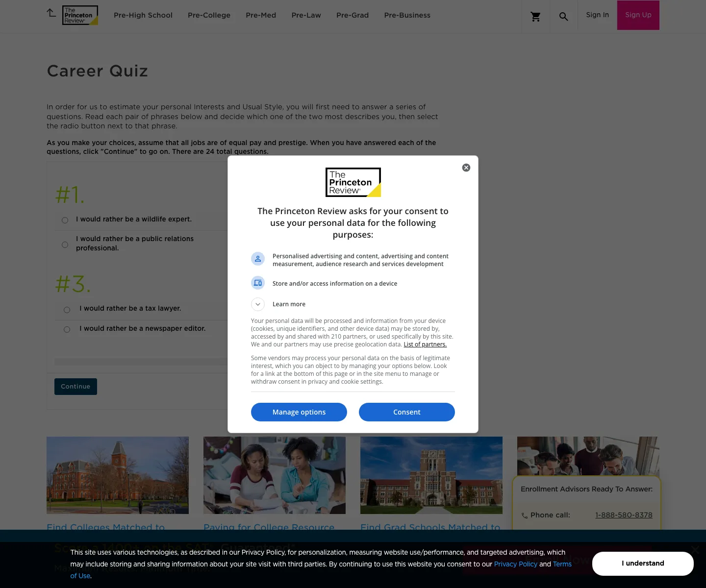Click the search magnifier icon
The height and width of the screenshot is (588, 706).
coord(564,17)
